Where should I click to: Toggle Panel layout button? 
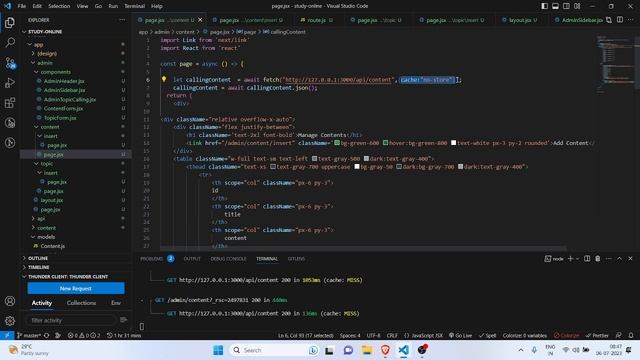(x=556, y=6)
